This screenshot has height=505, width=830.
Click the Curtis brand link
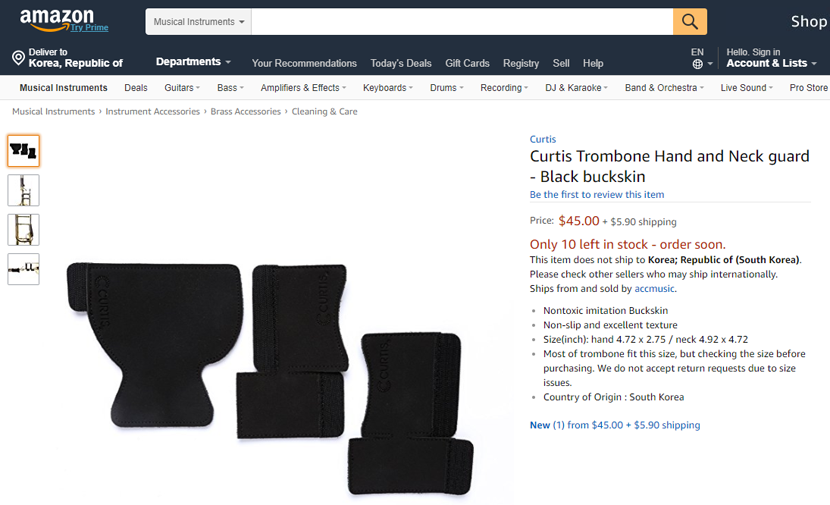click(543, 139)
